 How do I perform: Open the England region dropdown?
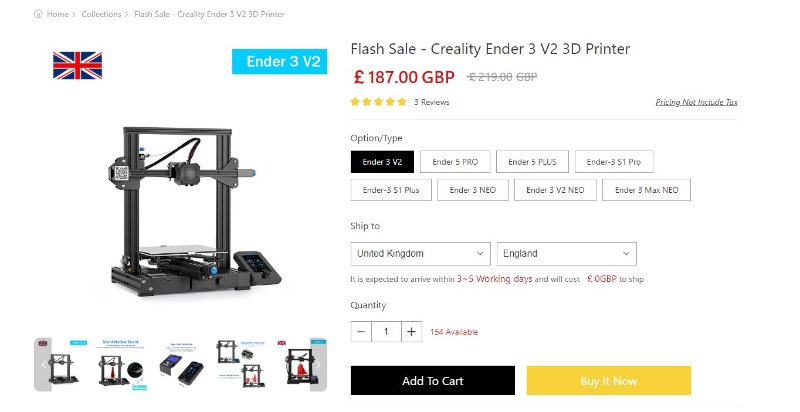pos(567,253)
